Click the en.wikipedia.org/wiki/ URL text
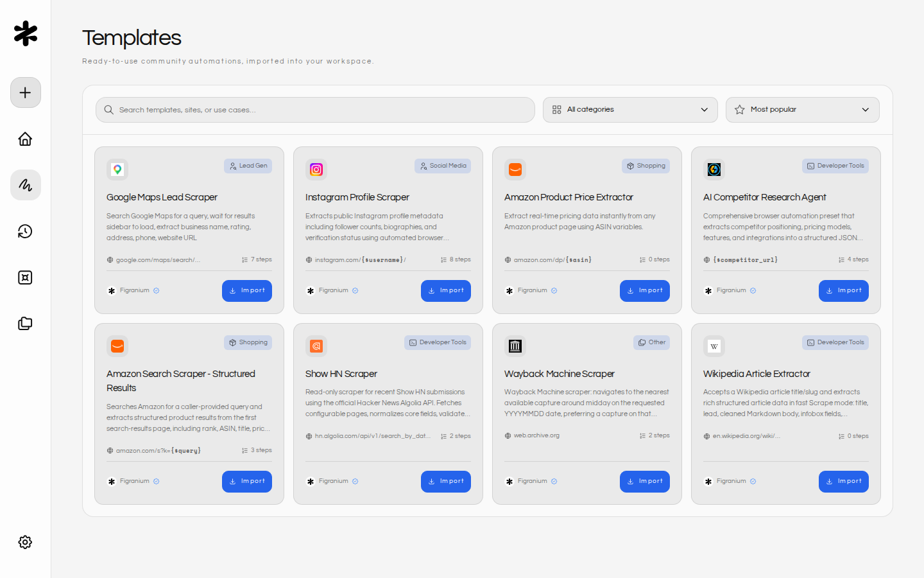The image size is (924, 578). pyautogui.click(x=746, y=436)
